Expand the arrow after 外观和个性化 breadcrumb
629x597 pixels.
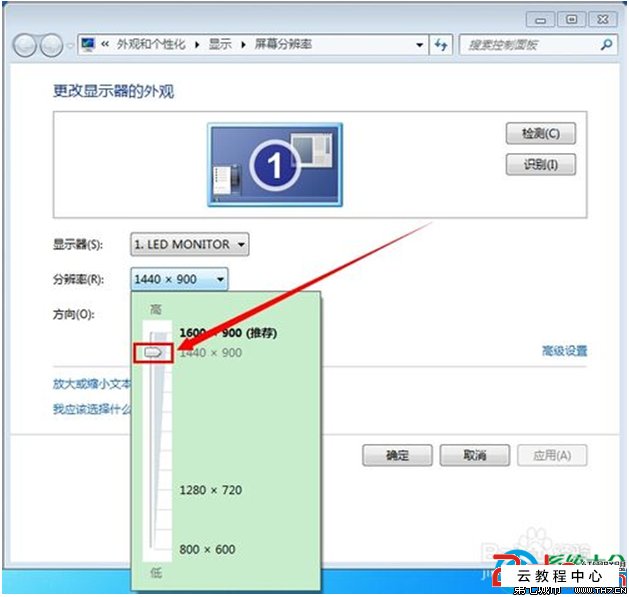(197, 45)
